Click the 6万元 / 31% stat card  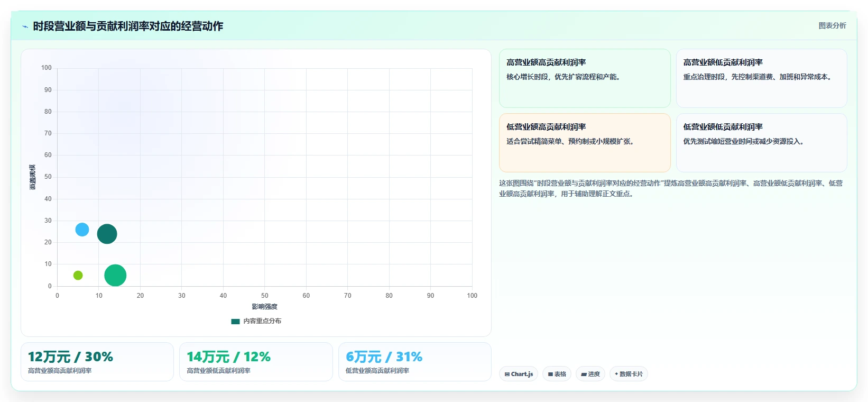coord(415,362)
